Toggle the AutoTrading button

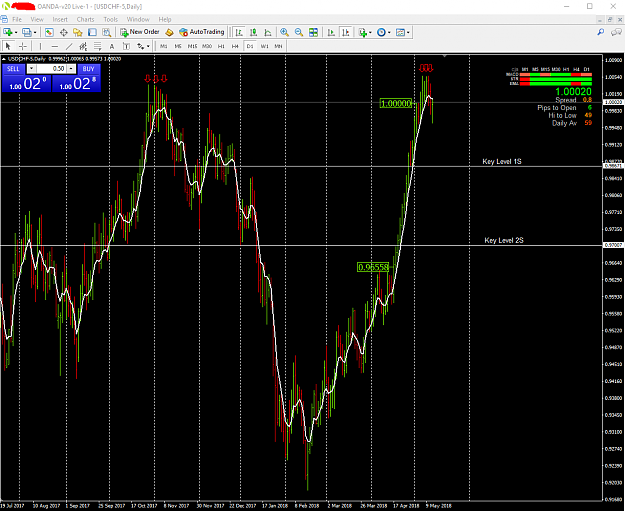(x=202, y=32)
